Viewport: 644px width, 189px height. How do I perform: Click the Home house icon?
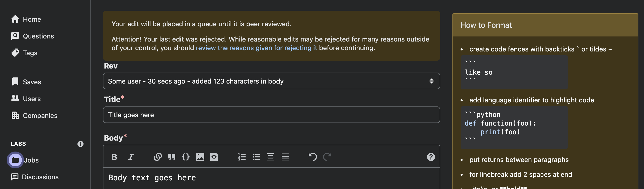click(15, 19)
